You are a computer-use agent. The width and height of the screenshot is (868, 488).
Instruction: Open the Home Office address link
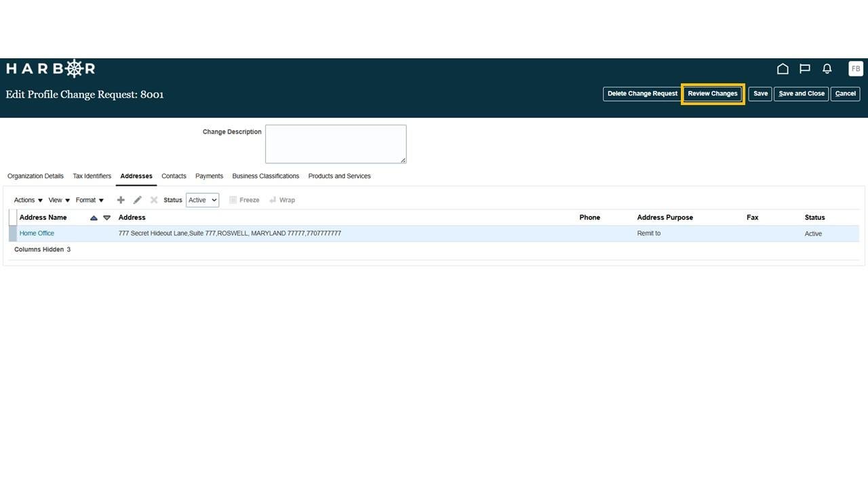click(x=37, y=233)
